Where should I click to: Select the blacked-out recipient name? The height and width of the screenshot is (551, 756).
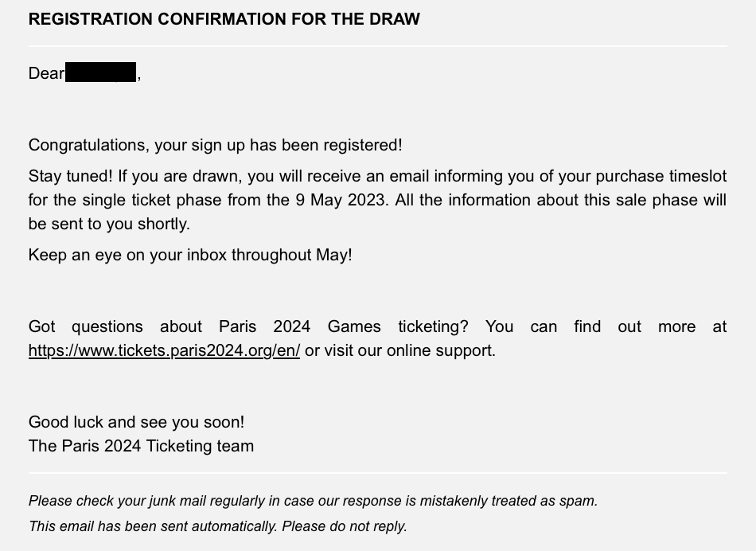(x=100, y=72)
